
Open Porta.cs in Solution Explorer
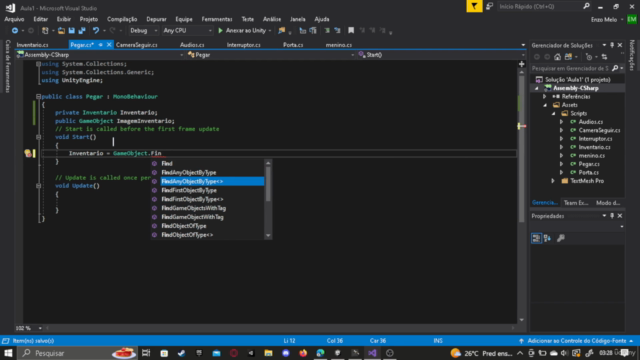coord(589,173)
